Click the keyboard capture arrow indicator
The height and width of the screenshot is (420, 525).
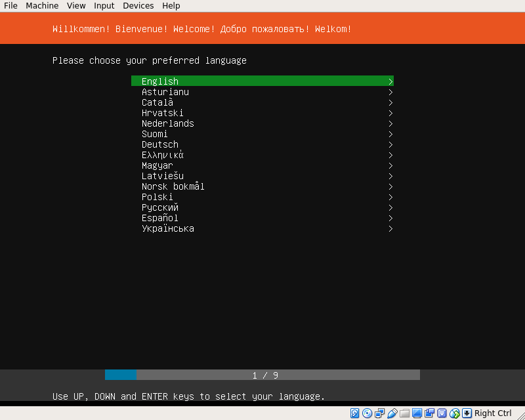point(467,413)
